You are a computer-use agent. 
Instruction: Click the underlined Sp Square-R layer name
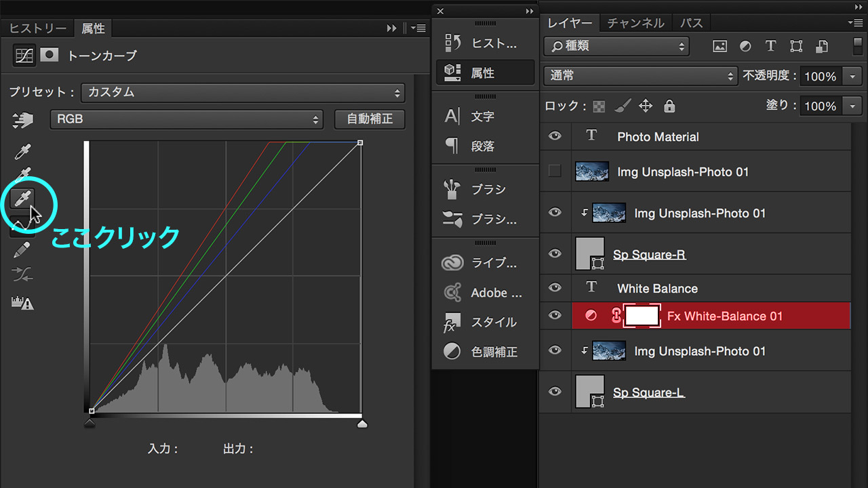tap(649, 254)
